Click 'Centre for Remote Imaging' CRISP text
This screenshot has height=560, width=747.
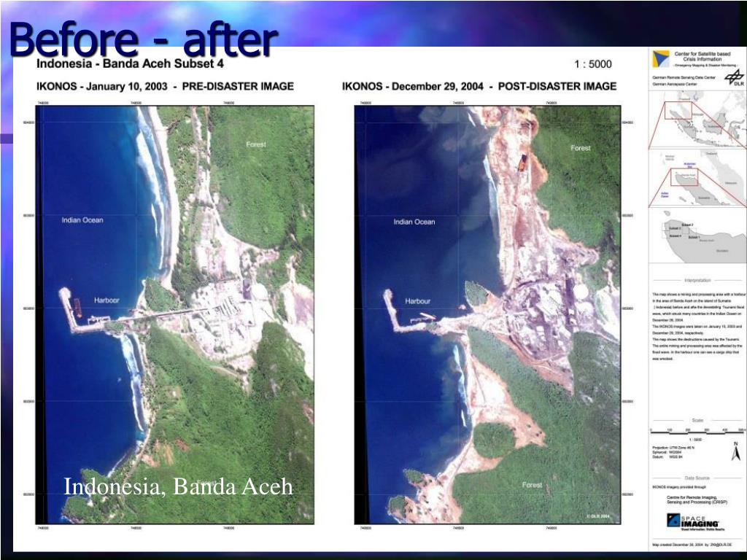click(x=697, y=499)
